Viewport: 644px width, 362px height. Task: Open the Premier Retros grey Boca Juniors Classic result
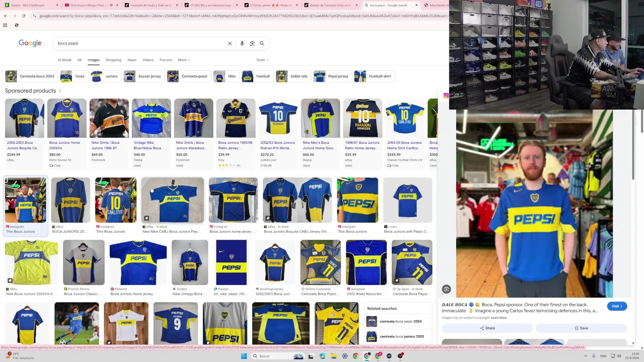click(x=84, y=268)
